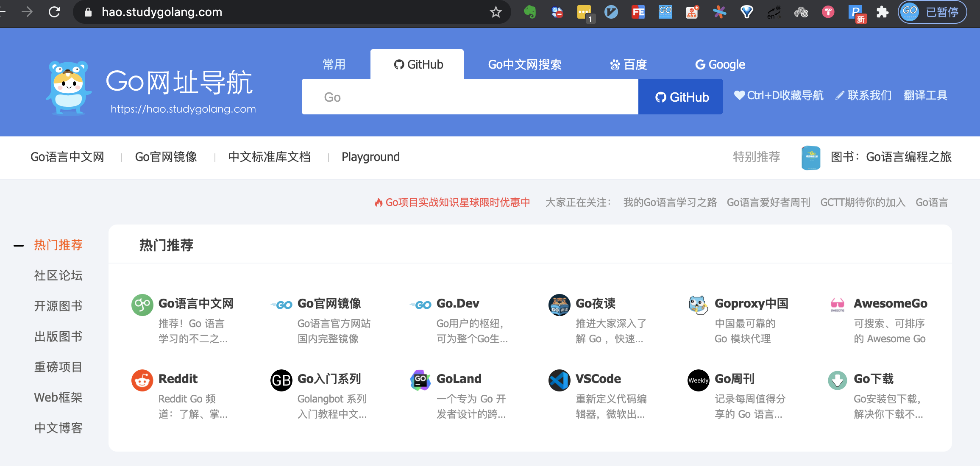Viewport: 980px width, 466px height.
Task: Collapse the 热门推荐 sidebar item
Action: (19, 245)
